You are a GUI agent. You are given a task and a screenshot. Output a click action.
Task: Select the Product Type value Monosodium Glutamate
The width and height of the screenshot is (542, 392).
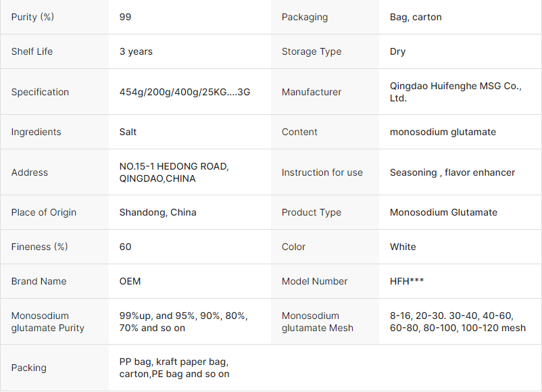tap(443, 212)
